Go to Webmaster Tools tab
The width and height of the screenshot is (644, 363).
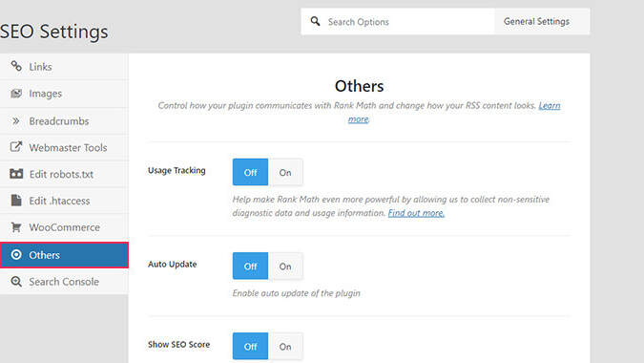64,147
